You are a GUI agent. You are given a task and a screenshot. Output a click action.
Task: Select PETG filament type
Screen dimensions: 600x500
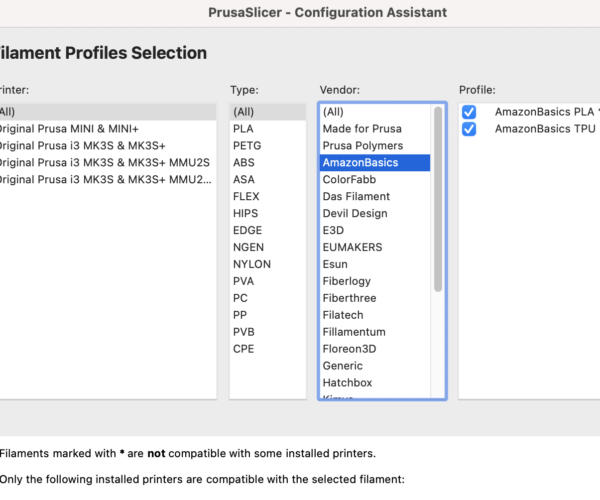267,146
